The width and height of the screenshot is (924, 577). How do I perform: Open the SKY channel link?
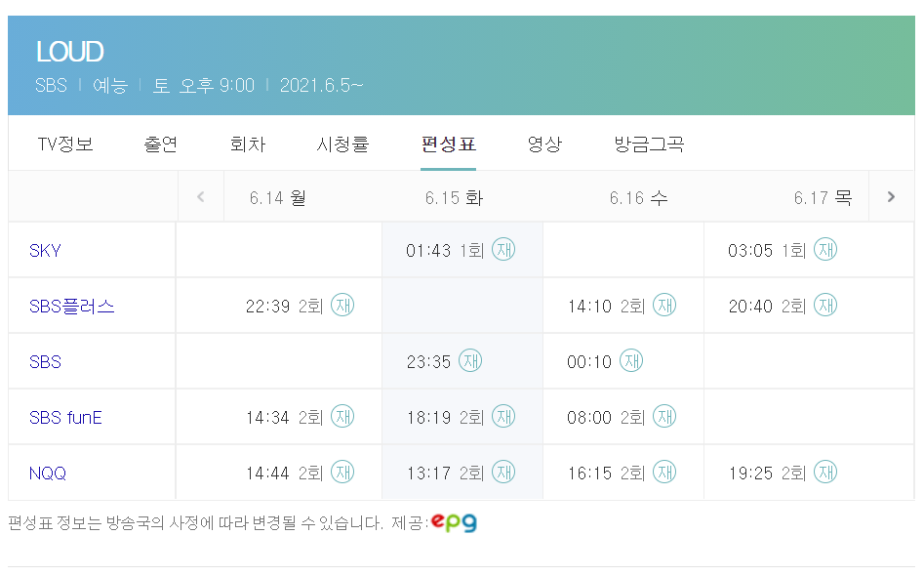(45, 251)
